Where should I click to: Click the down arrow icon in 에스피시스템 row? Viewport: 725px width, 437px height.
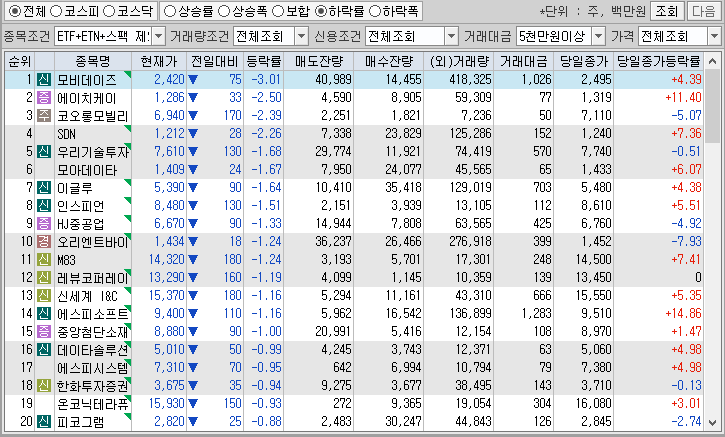coord(193,368)
